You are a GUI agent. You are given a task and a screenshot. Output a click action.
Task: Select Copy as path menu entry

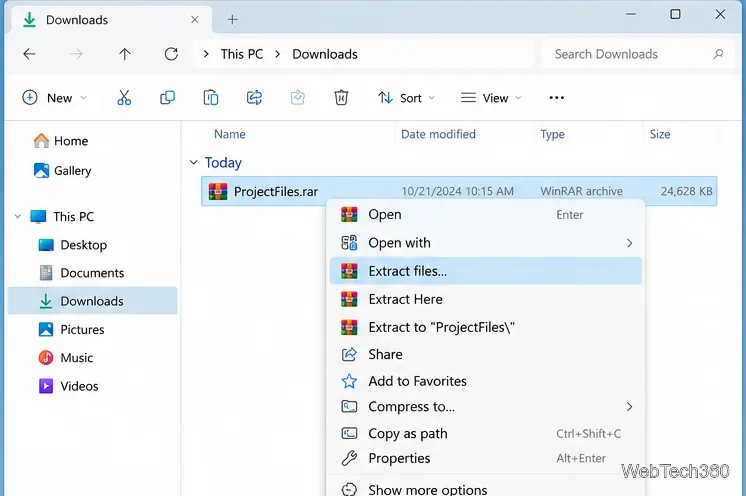(486, 433)
